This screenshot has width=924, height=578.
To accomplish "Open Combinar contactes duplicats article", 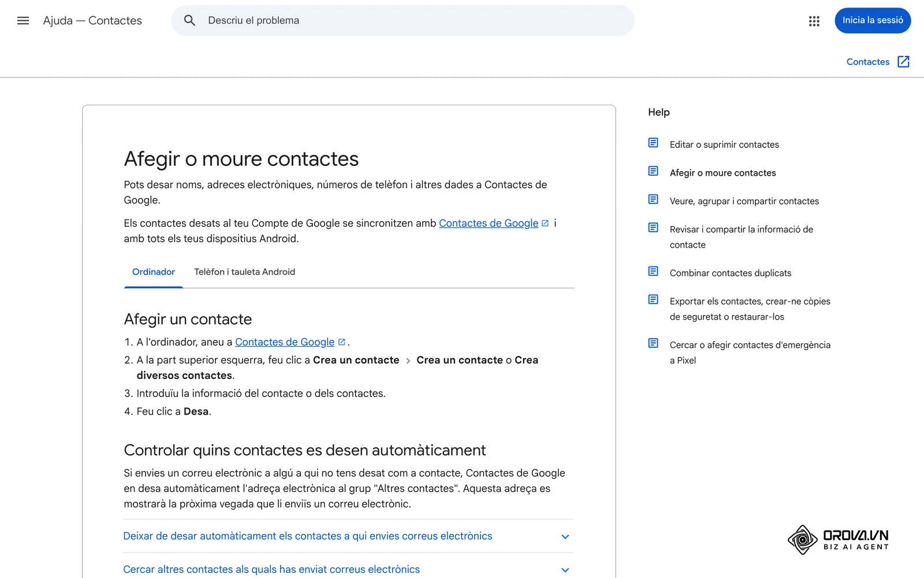I will tap(731, 273).
